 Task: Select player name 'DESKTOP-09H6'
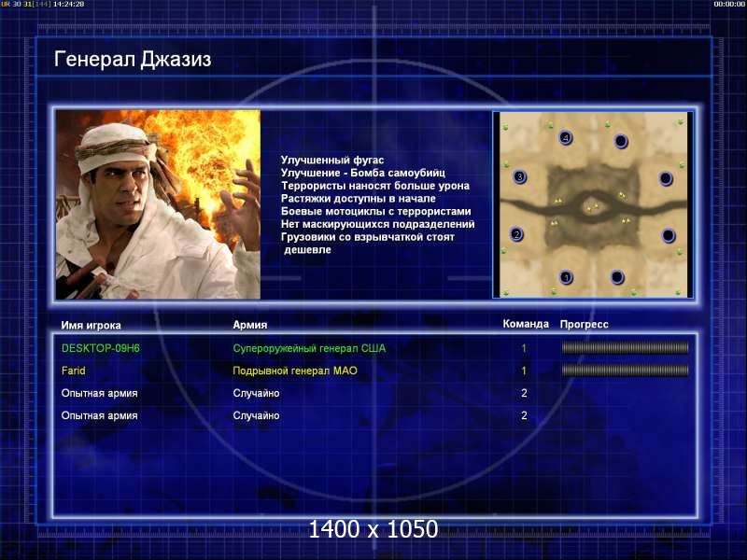pos(101,348)
